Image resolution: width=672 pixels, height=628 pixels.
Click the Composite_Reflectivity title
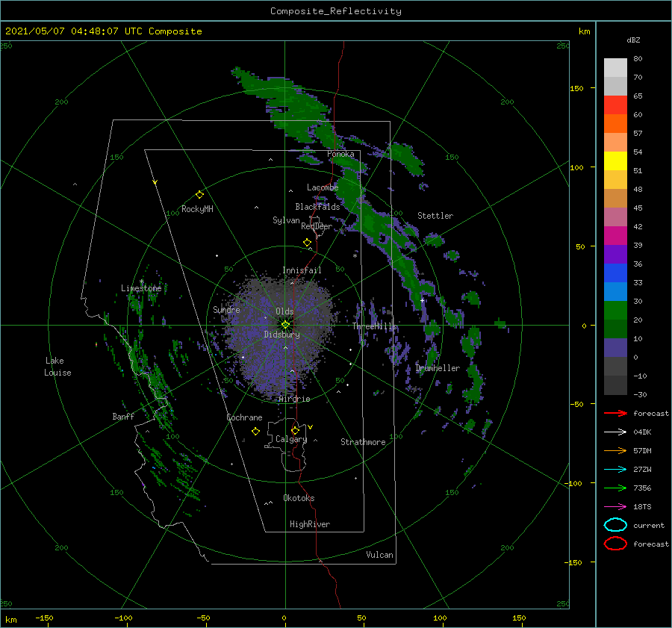(x=336, y=11)
